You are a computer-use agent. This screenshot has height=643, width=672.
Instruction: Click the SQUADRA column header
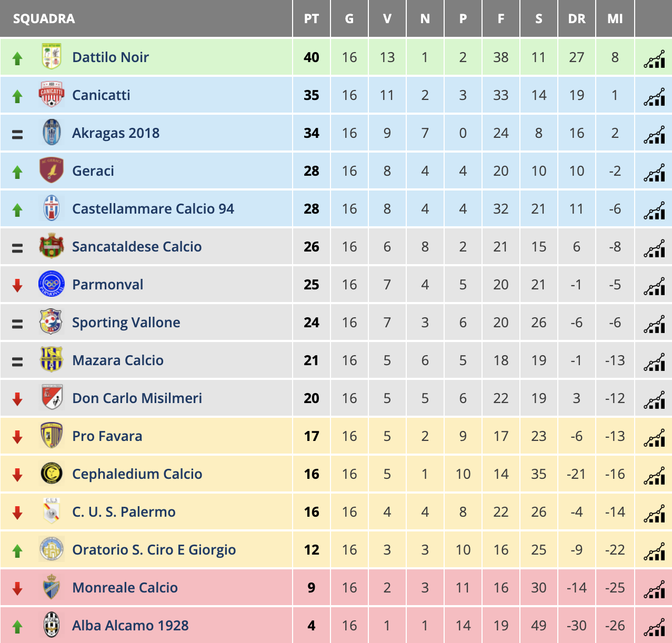[44, 19]
